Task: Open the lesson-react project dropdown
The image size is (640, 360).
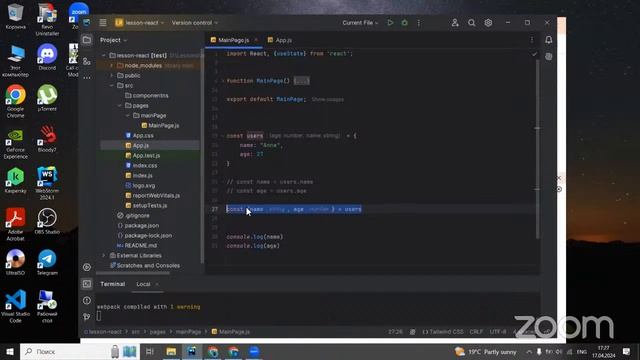Action: [x=139, y=23]
